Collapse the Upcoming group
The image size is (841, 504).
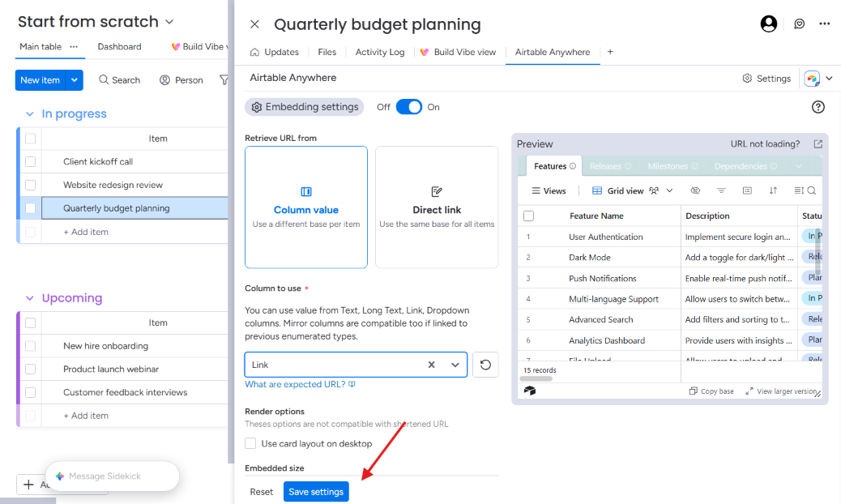(30, 298)
